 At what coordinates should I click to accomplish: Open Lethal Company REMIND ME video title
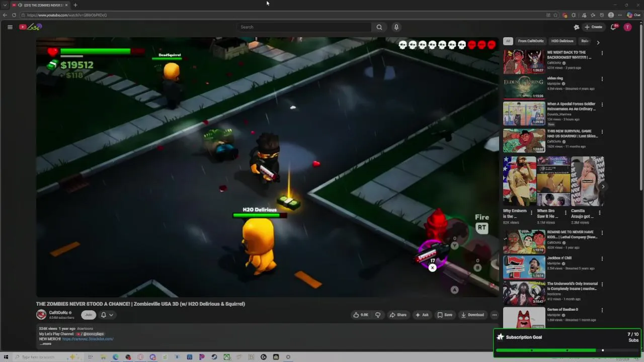click(x=572, y=235)
